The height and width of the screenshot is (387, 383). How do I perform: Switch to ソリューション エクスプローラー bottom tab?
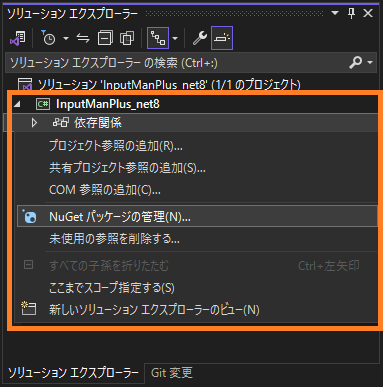73,373
